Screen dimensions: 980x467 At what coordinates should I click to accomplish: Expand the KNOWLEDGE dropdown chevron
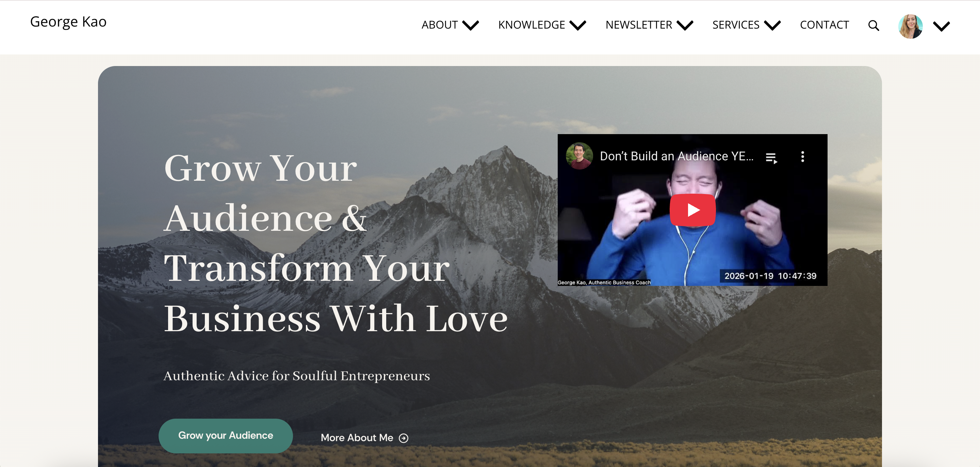(577, 25)
